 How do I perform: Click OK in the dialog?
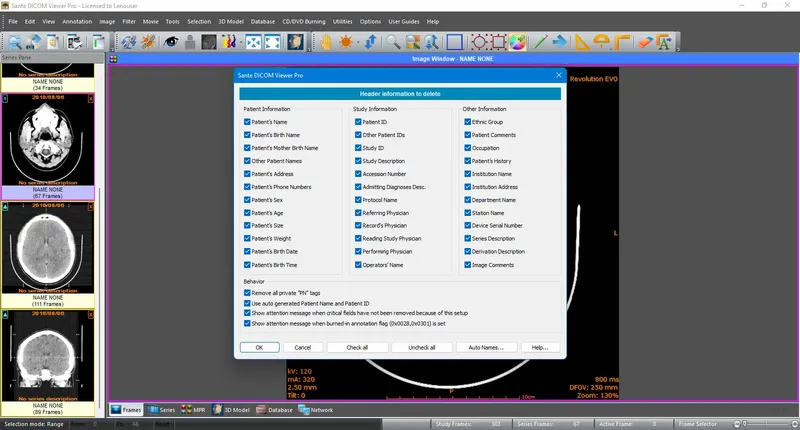pyautogui.click(x=259, y=347)
